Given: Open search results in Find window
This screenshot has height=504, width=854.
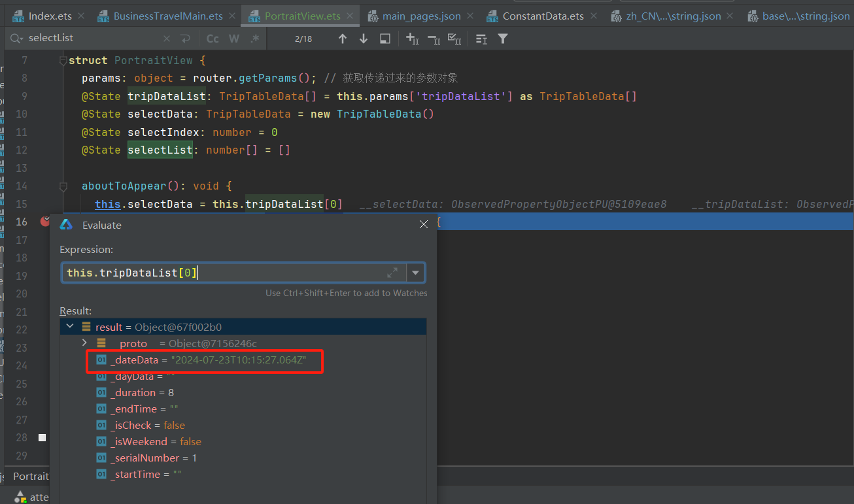Looking at the screenshot, I should [x=481, y=39].
